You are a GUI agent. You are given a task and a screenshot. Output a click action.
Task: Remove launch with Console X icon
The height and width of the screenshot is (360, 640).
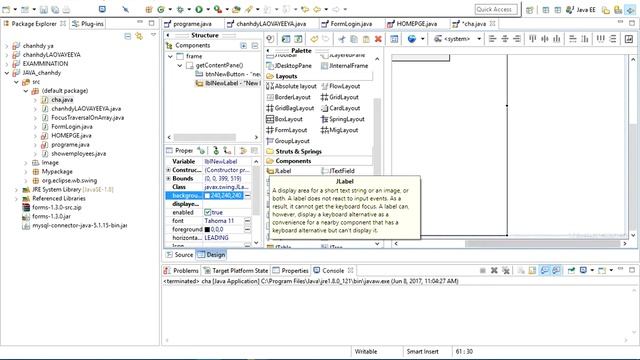494,270
